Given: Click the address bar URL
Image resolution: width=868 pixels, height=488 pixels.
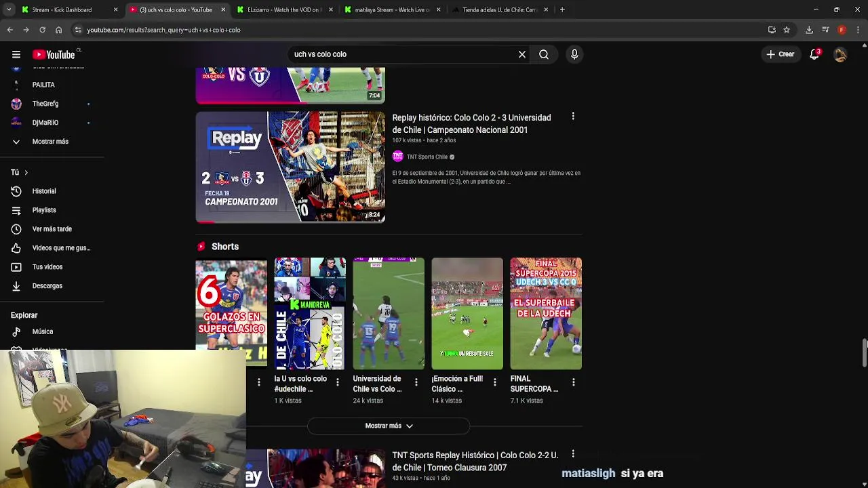Looking at the screenshot, I should 163,30.
